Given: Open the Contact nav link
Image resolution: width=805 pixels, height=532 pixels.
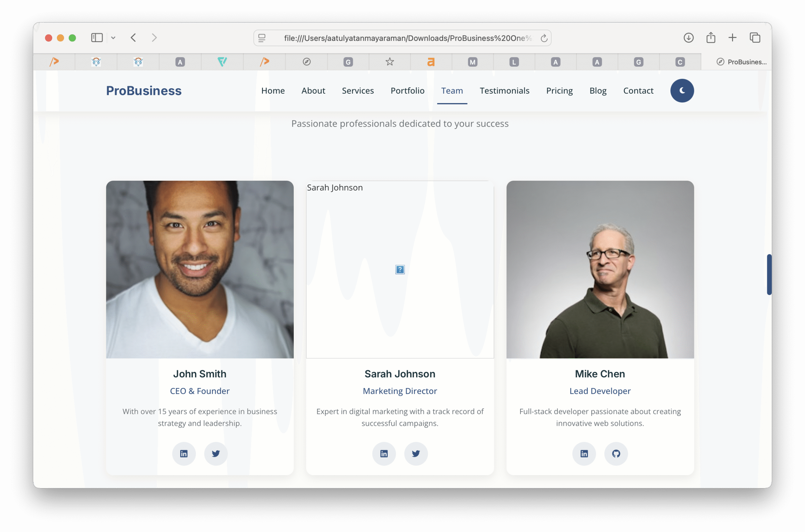Looking at the screenshot, I should pos(638,90).
